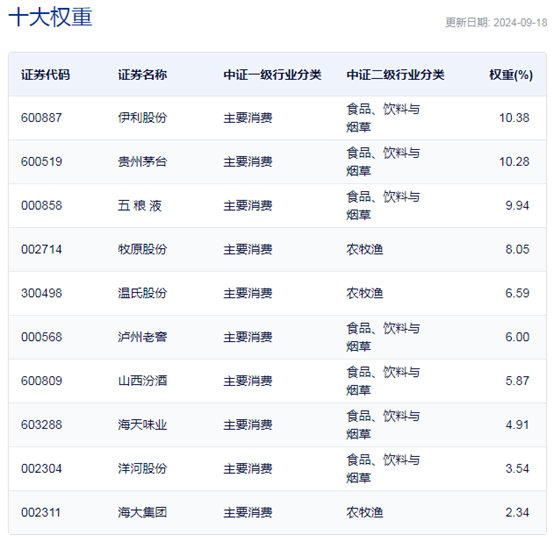This screenshot has width=554, height=542.
Task: Click the 证券名称 column header
Action: pyautogui.click(x=142, y=75)
